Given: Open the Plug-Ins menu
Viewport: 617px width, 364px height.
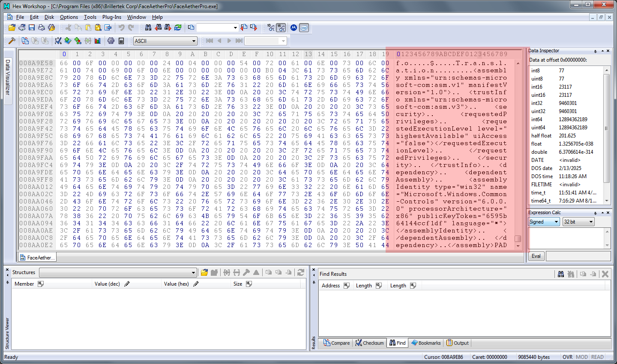Looking at the screenshot, I should (x=112, y=17).
